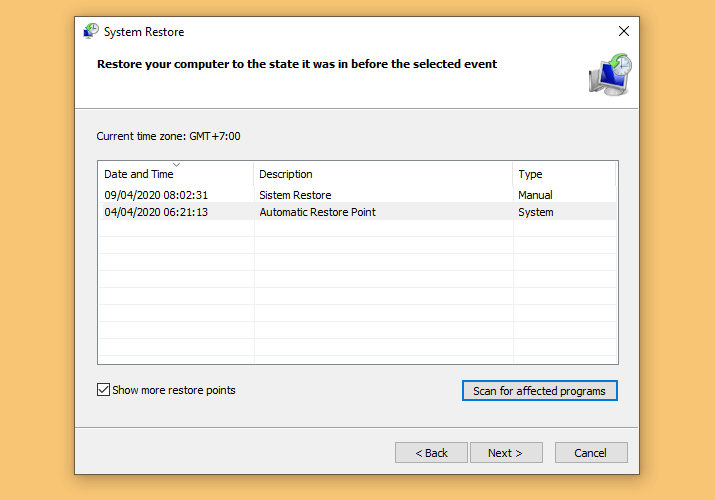Close the System Restore dialog
The image size is (715, 500).
point(624,31)
